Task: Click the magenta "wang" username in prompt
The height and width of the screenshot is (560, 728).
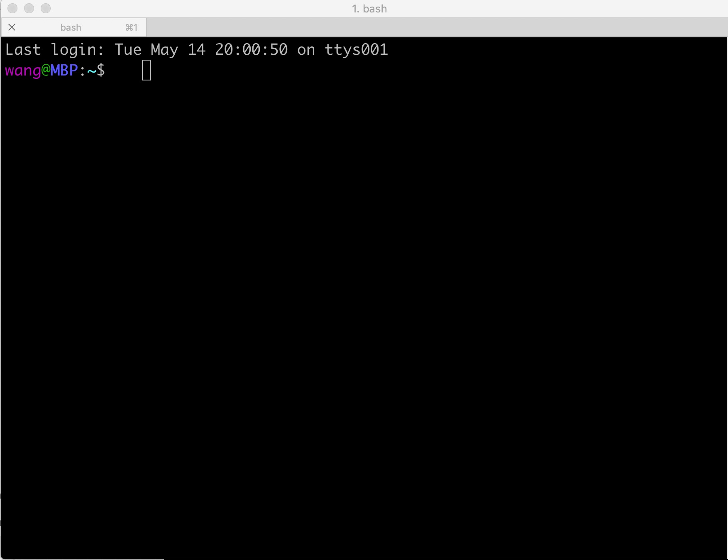Action: (23, 71)
